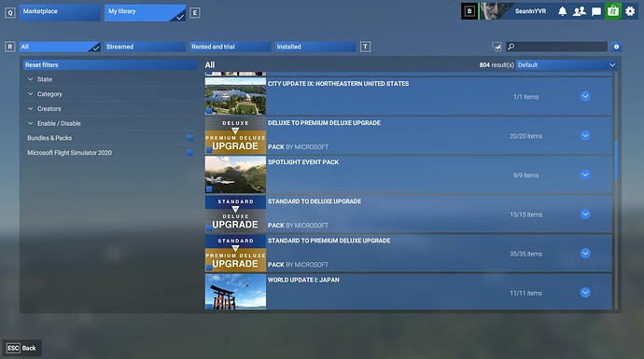Open Spotlight Event Pack thumbnail image

(235, 174)
